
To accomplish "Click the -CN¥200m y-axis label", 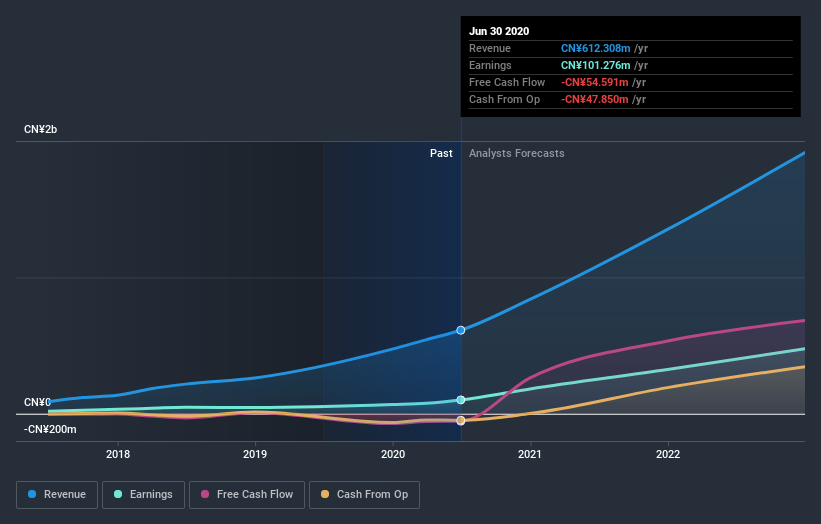I will pyautogui.click(x=50, y=429).
